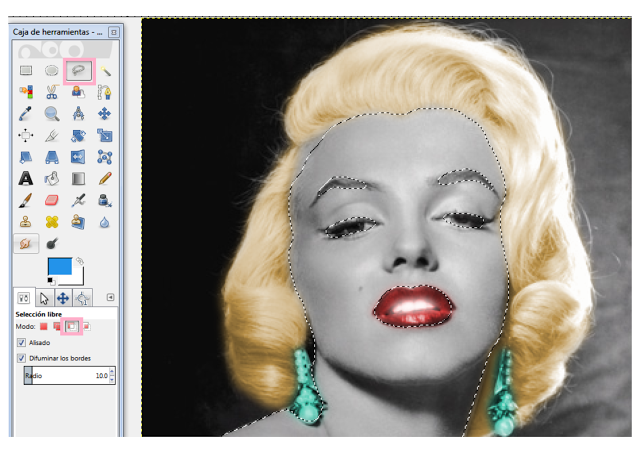Select the Foreground Select tool

tap(78, 92)
